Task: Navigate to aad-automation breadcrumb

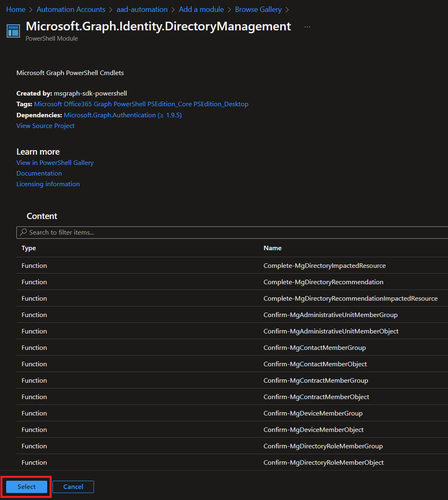Action: pos(142,9)
